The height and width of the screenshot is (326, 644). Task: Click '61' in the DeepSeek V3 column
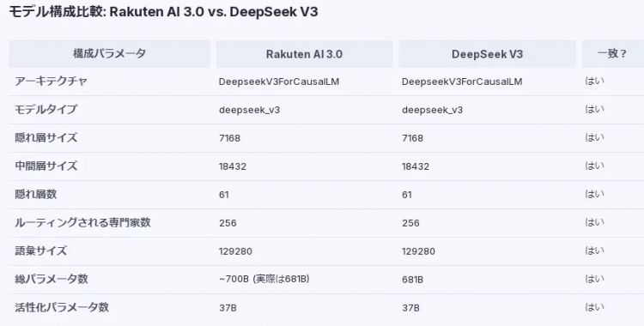407,195
